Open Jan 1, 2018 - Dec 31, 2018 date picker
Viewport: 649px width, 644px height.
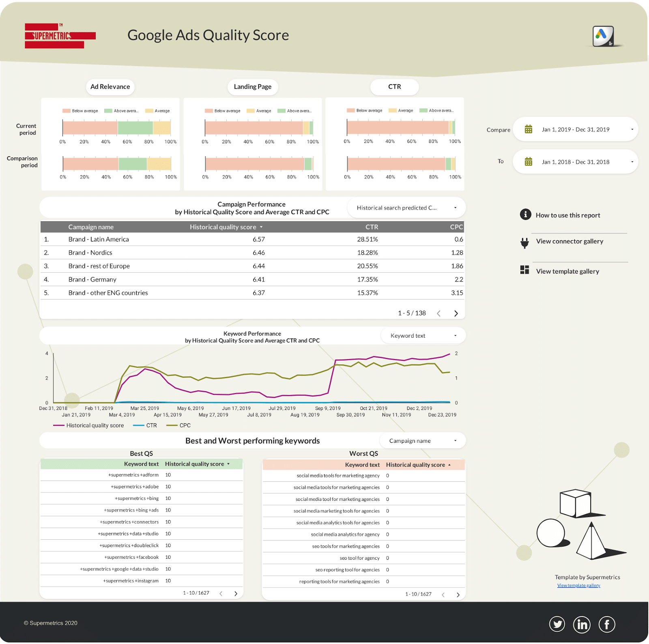pos(575,162)
